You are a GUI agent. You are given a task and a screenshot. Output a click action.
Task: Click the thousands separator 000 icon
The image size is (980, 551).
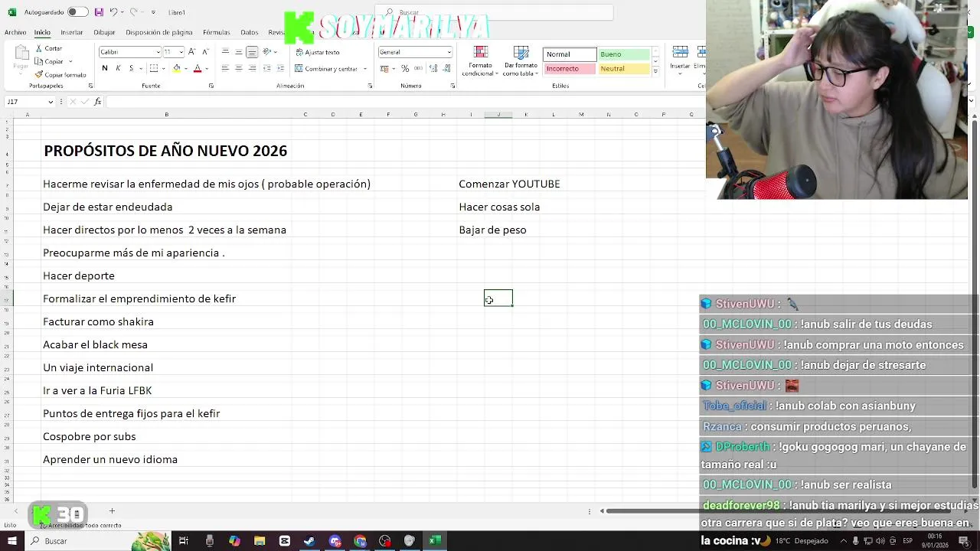click(417, 68)
